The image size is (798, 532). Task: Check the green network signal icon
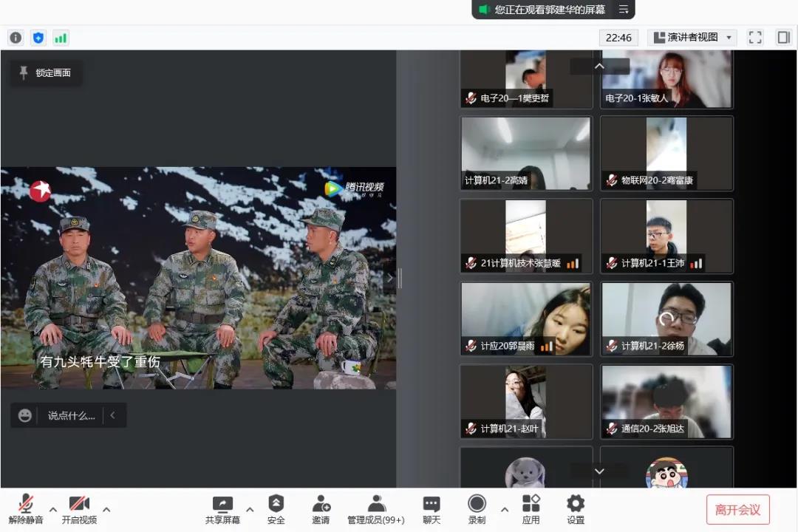[x=60, y=38]
